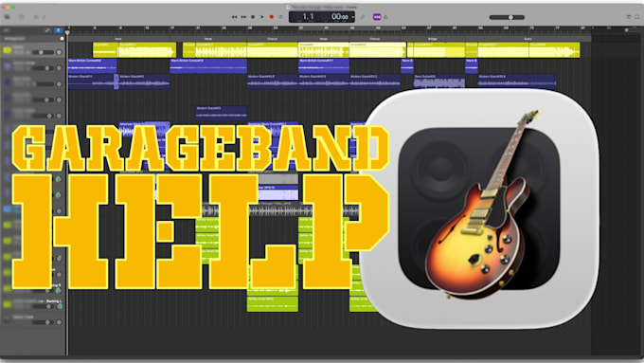Click the Warm British Combo track pan knob
The height and width of the screenshot is (363, 644).
(59, 68)
